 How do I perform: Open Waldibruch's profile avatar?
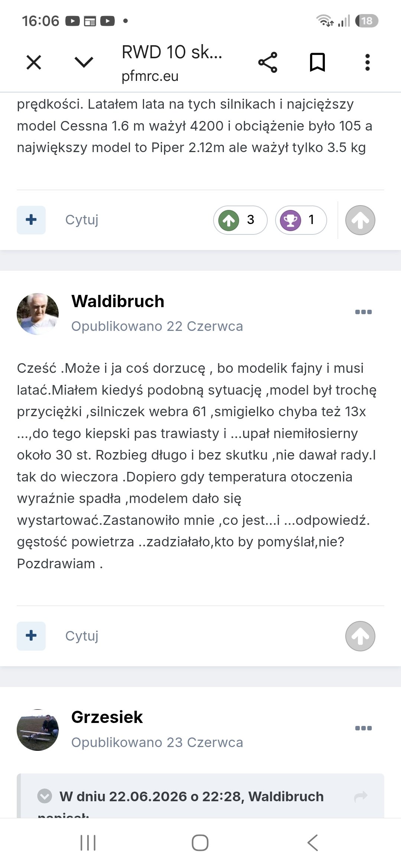(x=38, y=314)
